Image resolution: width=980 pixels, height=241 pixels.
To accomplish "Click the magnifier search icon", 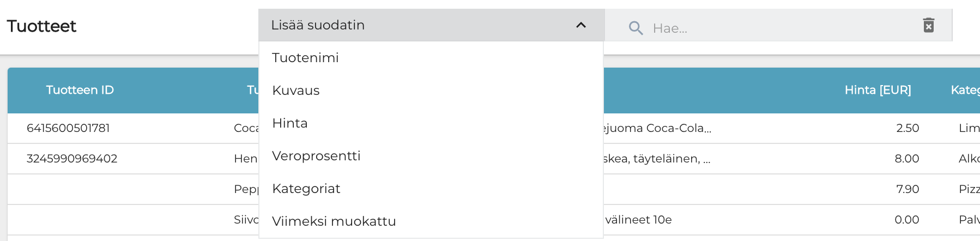I will [636, 28].
